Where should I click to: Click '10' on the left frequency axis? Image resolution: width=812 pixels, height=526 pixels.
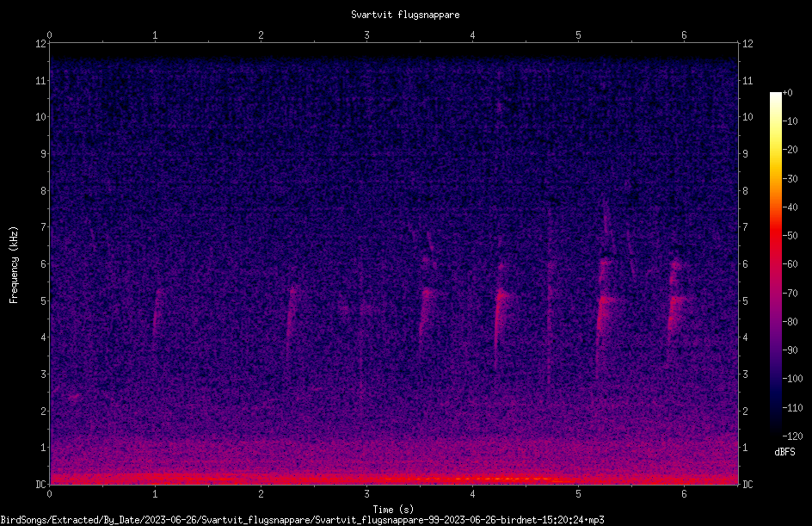click(x=40, y=117)
